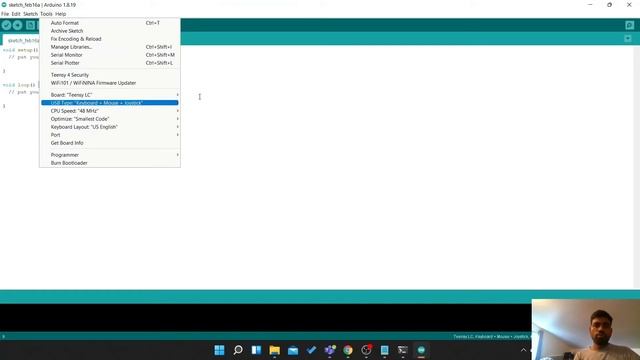640x360 pixels.
Task: Launch Serial Plotter menu entry
Action: click(x=110, y=63)
